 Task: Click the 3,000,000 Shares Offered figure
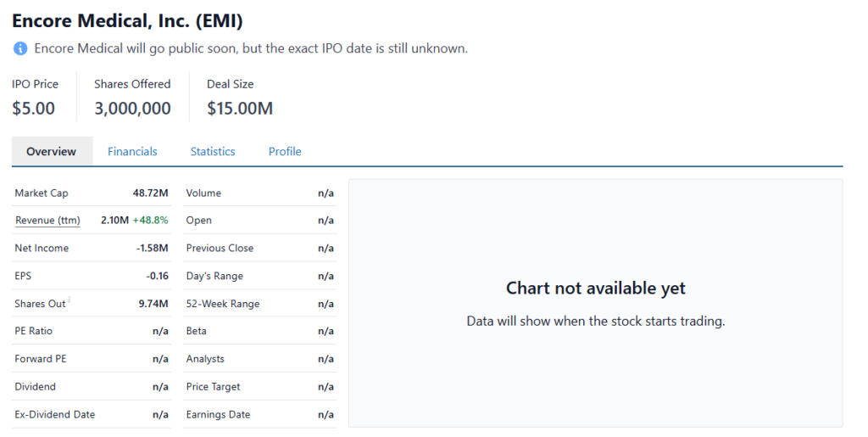tap(132, 109)
